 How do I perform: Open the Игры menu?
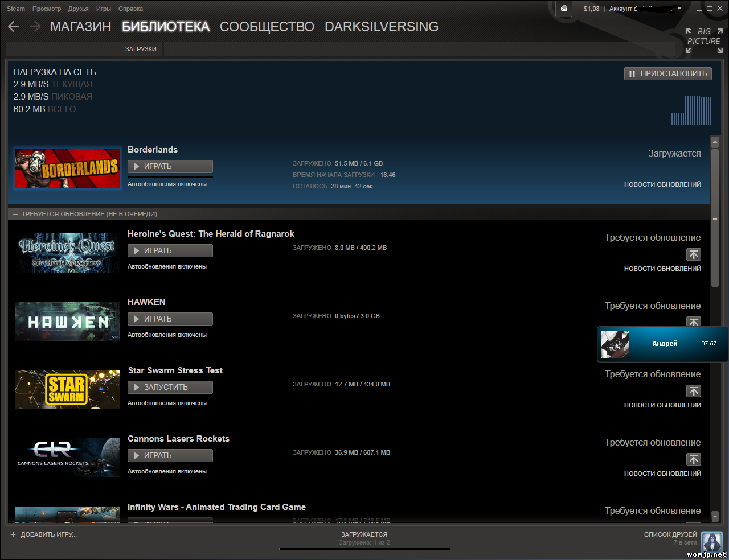[x=104, y=9]
